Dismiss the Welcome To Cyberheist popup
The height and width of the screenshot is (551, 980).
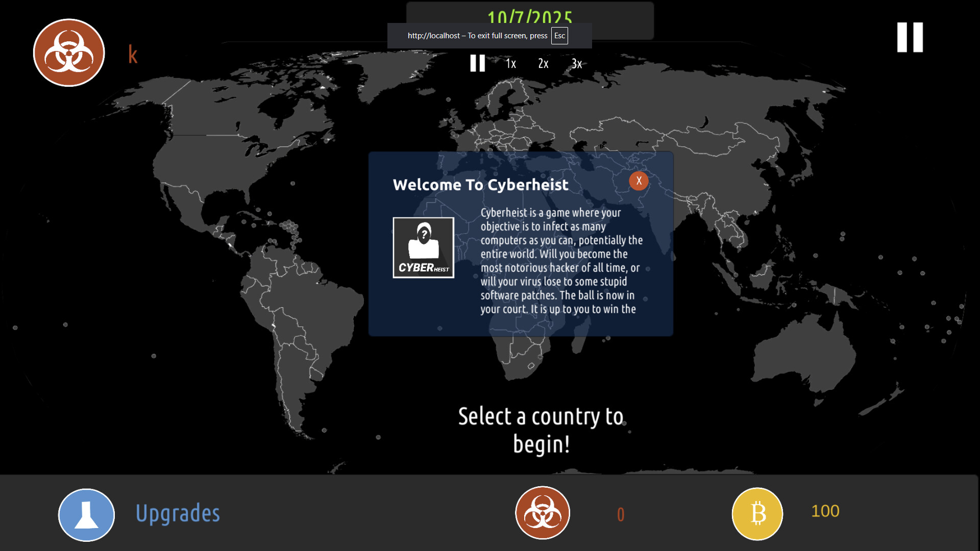coord(639,181)
